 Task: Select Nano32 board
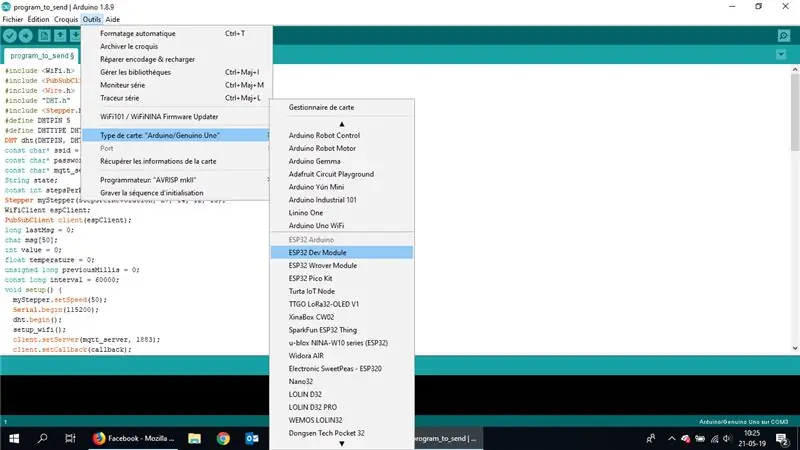click(342, 382)
